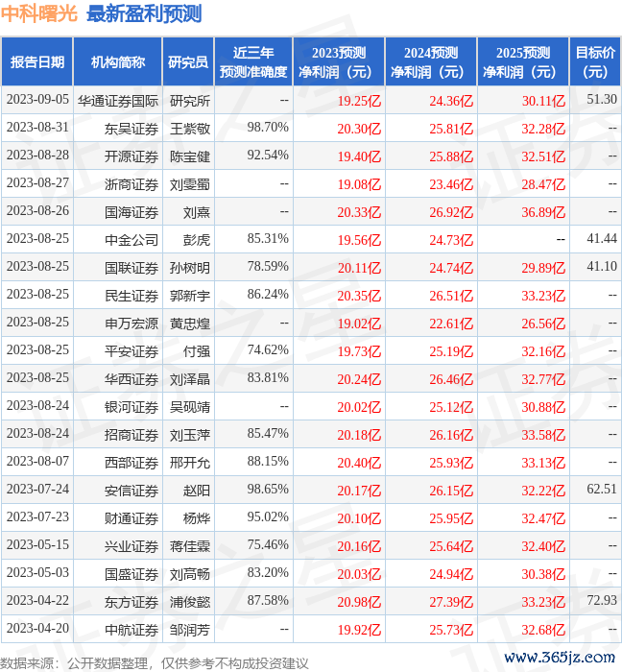
Task: Click the 72.93 target price value
Action: pos(601,601)
